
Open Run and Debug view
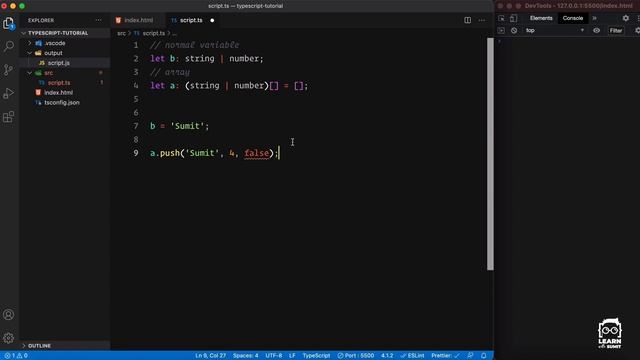(x=9, y=93)
